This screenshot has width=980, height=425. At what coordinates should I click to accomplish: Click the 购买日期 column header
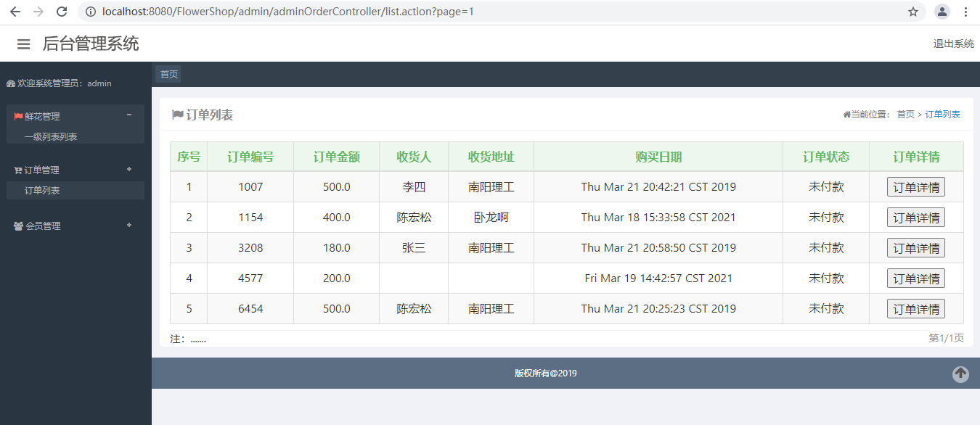(658, 157)
